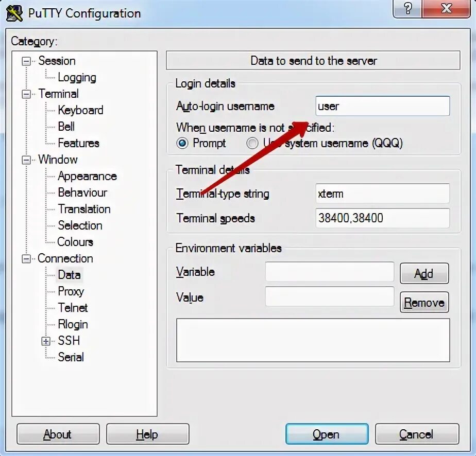
Task: Open the Behaviour category
Action: (82, 192)
